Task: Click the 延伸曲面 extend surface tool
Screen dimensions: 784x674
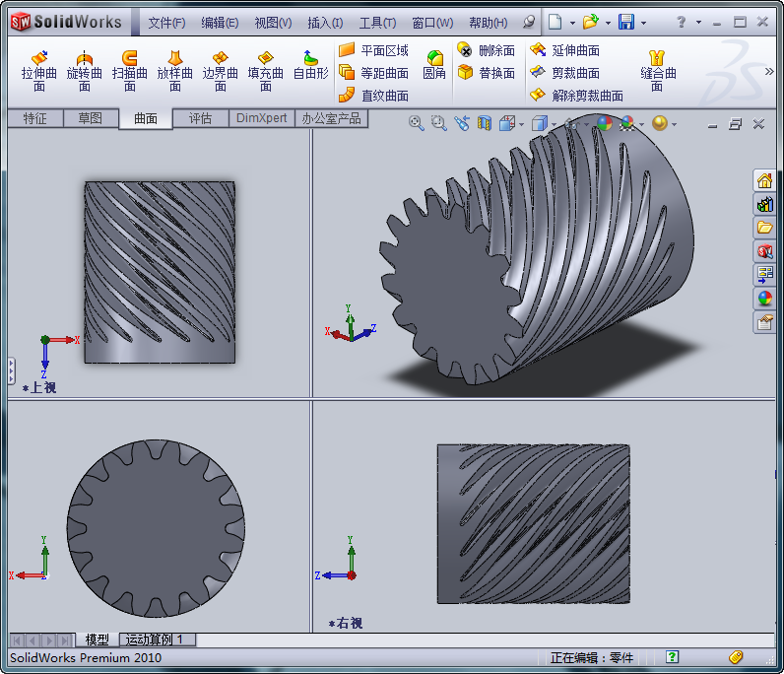Action: click(x=565, y=50)
